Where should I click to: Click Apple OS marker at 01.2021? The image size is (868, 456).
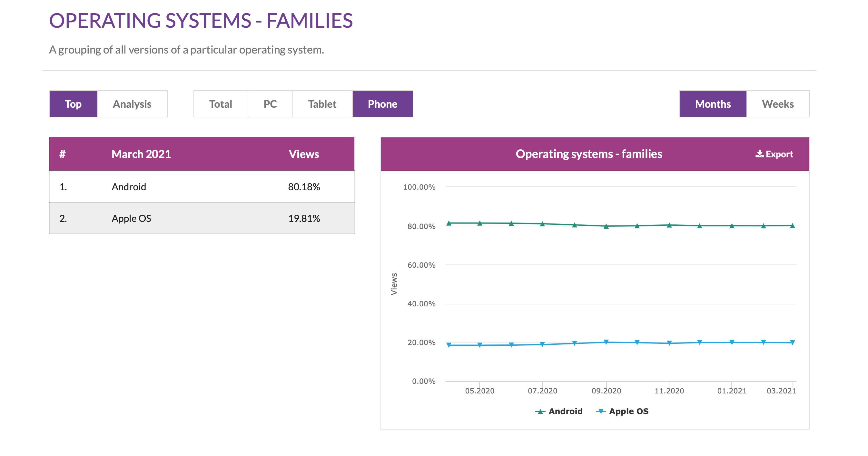pos(732,342)
